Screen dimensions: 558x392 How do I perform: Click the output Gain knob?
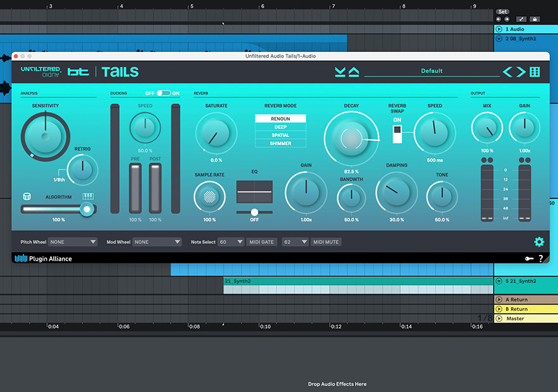click(524, 127)
